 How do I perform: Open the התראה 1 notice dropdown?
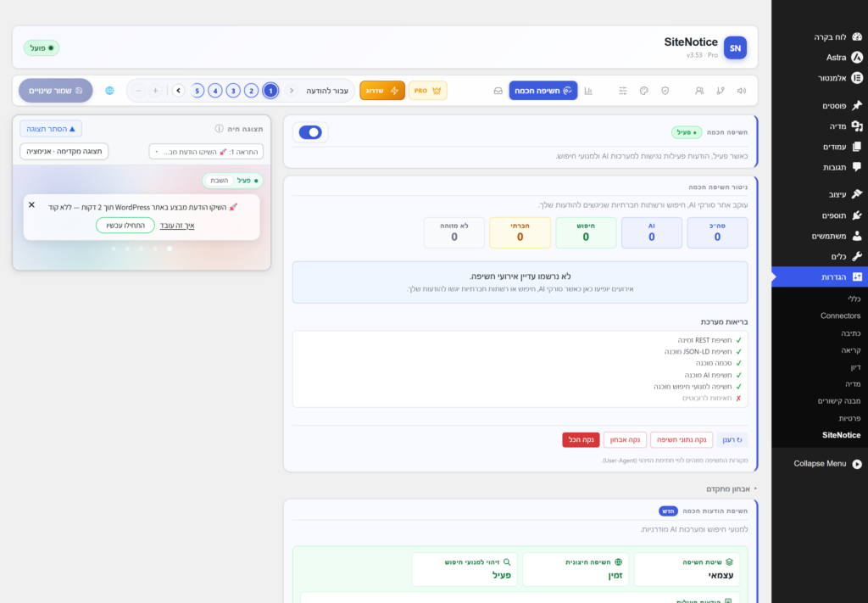pos(206,152)
